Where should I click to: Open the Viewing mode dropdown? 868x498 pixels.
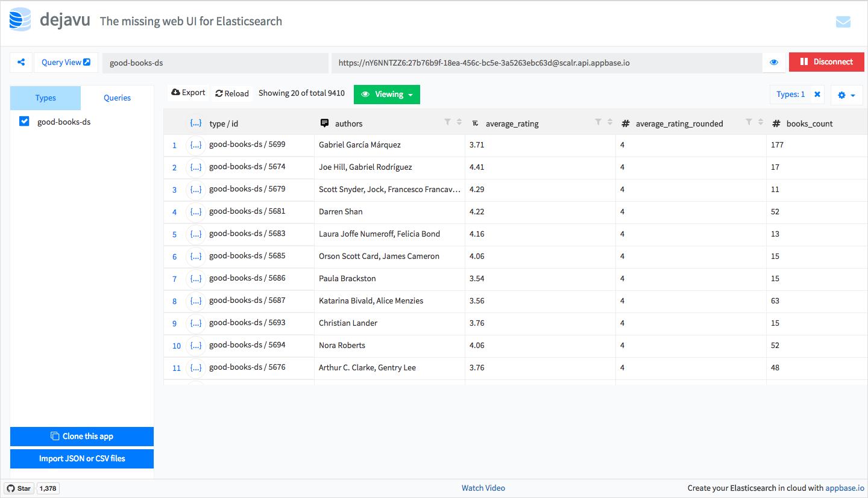(x=386, y=95)
